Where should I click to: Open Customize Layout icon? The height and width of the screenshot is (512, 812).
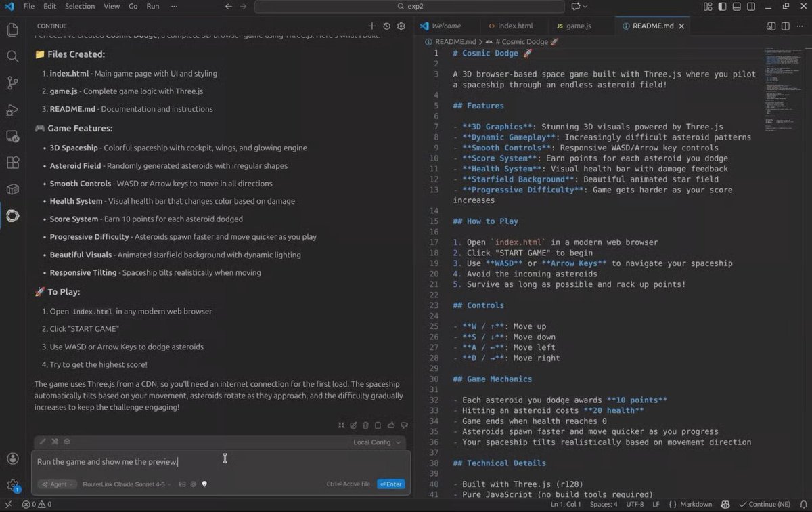coord(708,6)
